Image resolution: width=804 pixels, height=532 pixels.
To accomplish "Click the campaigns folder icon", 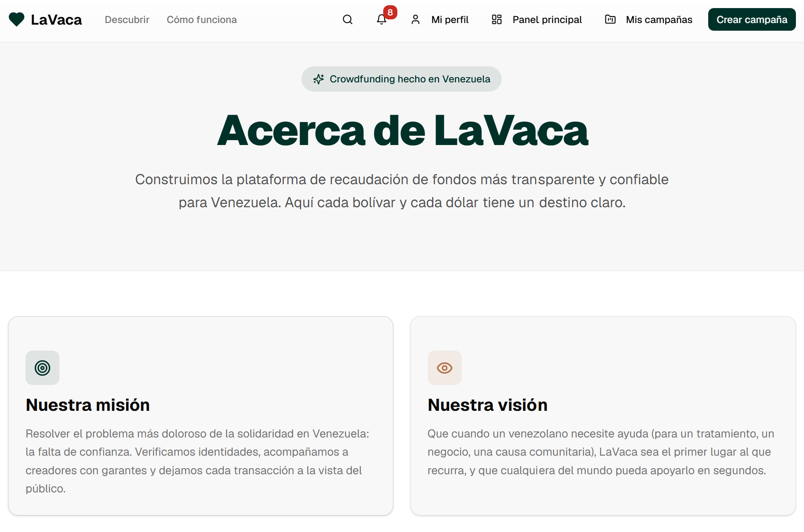I will tap(610, 19).
